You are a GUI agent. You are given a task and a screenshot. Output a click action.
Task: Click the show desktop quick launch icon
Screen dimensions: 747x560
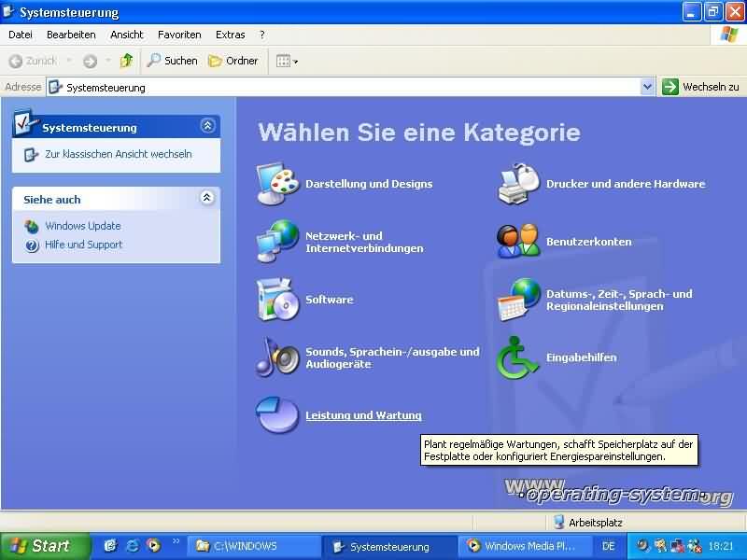(110, 545)
